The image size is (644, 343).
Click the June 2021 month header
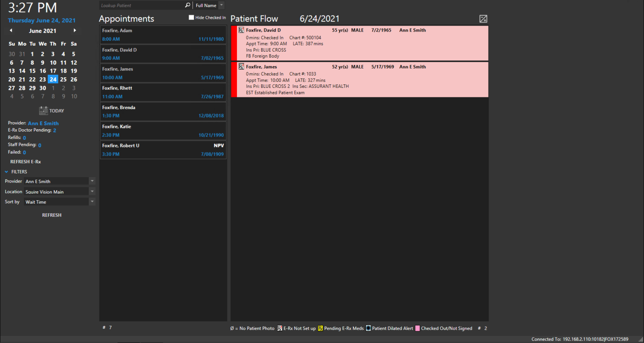42,31
